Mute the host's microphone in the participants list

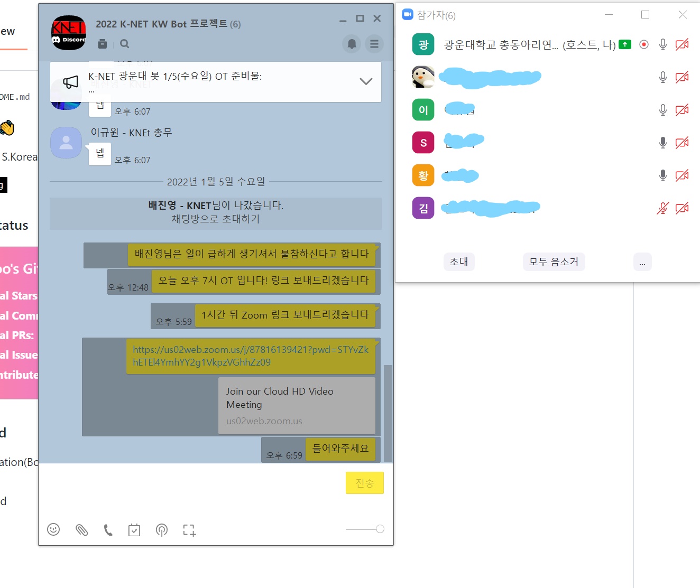click(662, 44)
